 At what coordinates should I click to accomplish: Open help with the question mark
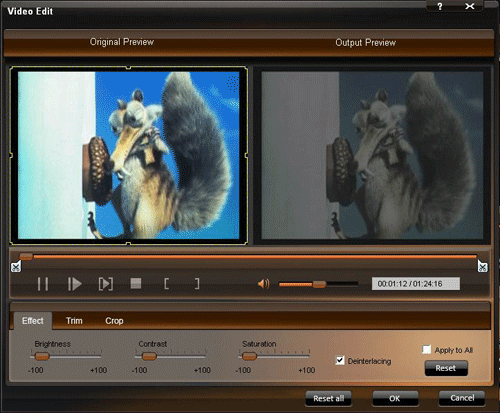click(440, 6)
